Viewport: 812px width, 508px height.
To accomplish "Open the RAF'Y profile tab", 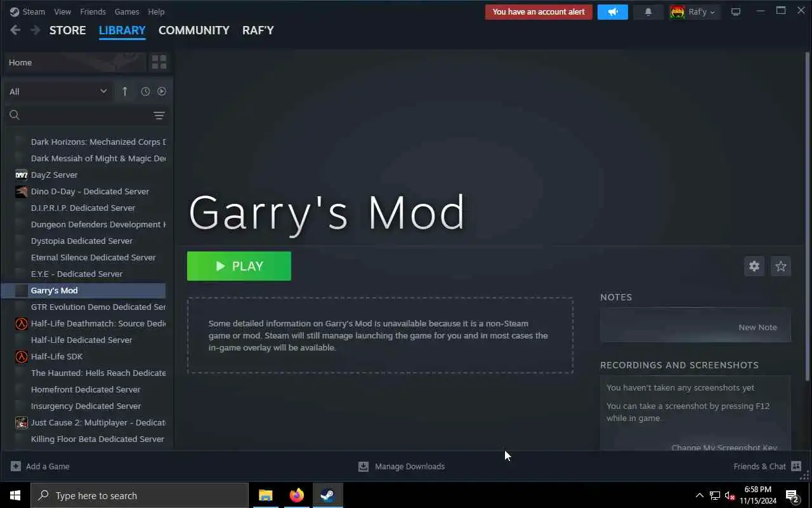I will pos(258,30).
